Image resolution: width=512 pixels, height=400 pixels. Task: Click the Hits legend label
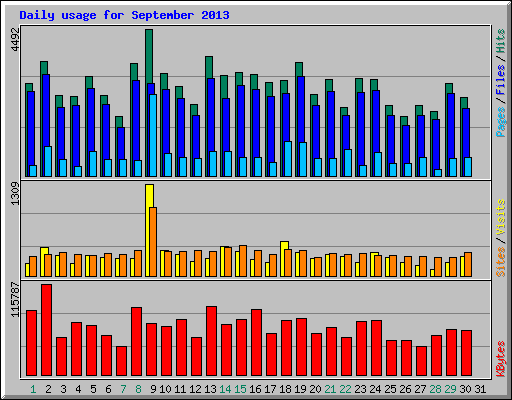tap(500, 41)
